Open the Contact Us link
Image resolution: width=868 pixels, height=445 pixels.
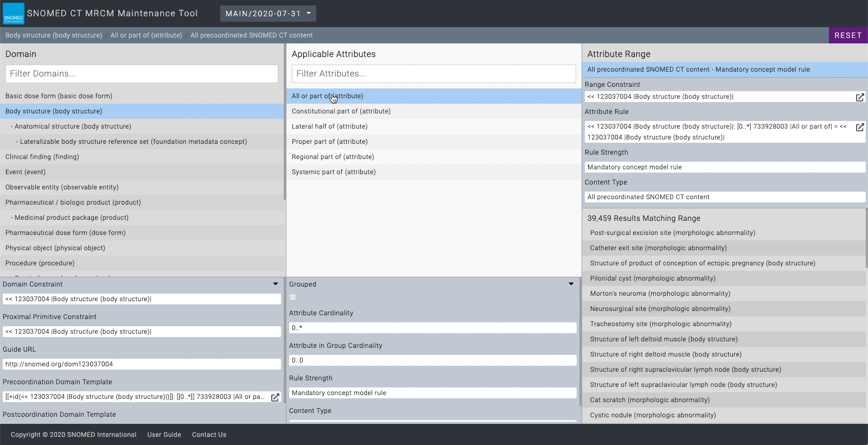point(209,435)
